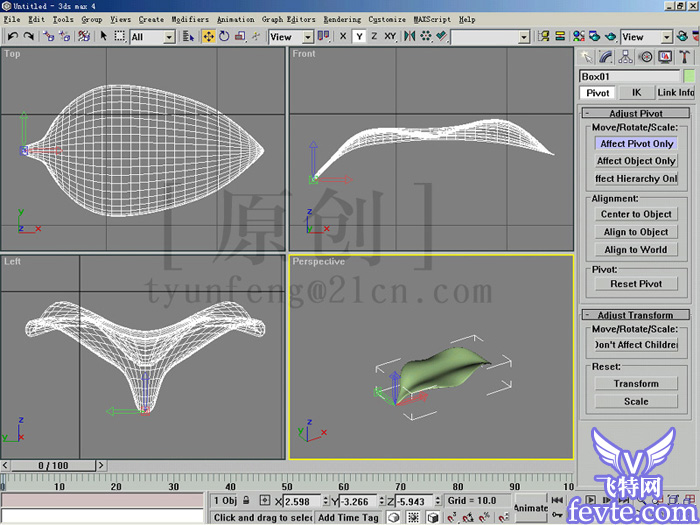Click Bind to Space Warp icon
This screenshot has width=700, height=525.
84,36
